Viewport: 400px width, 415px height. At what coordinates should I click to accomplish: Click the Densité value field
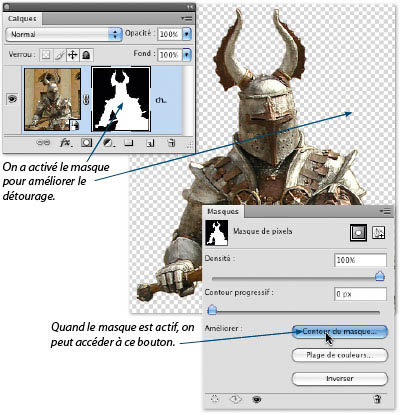pos(360,260)
